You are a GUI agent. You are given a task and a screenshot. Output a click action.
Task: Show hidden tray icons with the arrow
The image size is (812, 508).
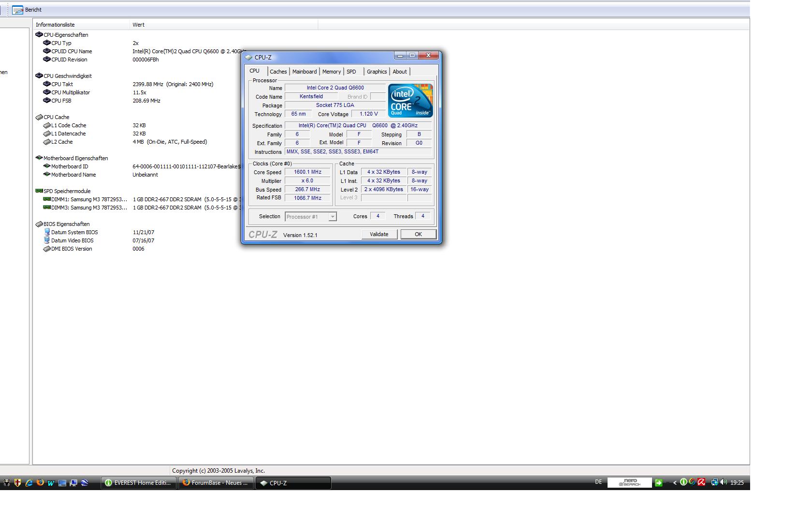[675, 482]
